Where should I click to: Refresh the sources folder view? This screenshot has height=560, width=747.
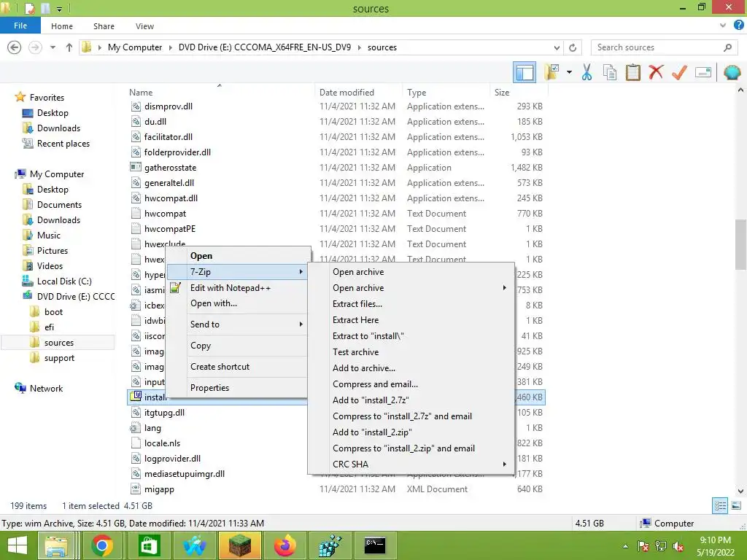[573, 47]
